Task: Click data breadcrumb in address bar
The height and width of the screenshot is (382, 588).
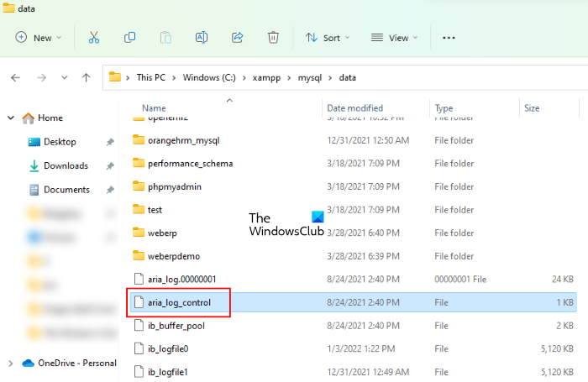Action: tap(347, 77)
